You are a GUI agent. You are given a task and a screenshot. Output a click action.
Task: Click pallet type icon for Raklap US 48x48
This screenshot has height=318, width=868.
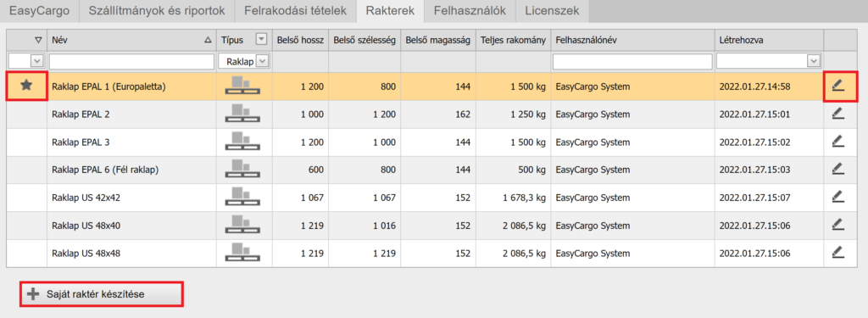point(242,253)
